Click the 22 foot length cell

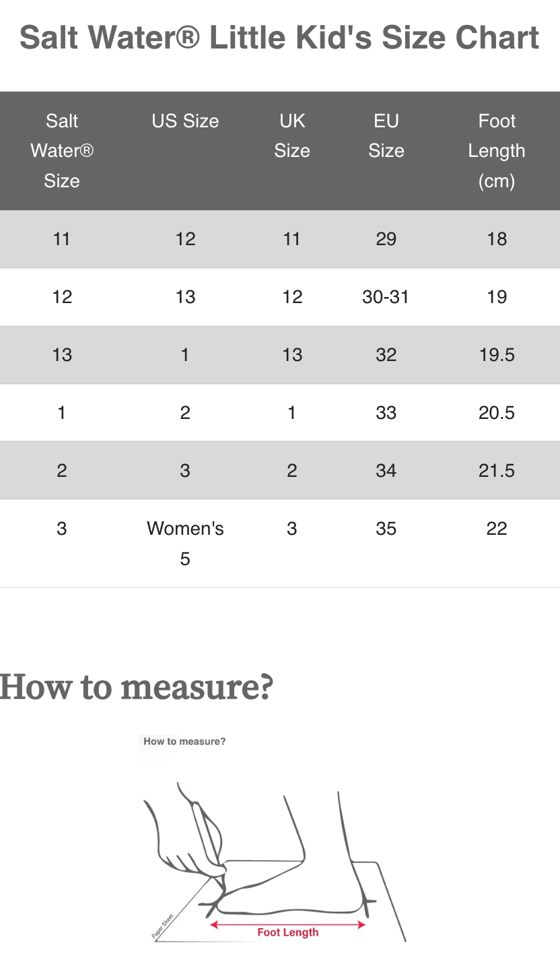pos(497,529)
